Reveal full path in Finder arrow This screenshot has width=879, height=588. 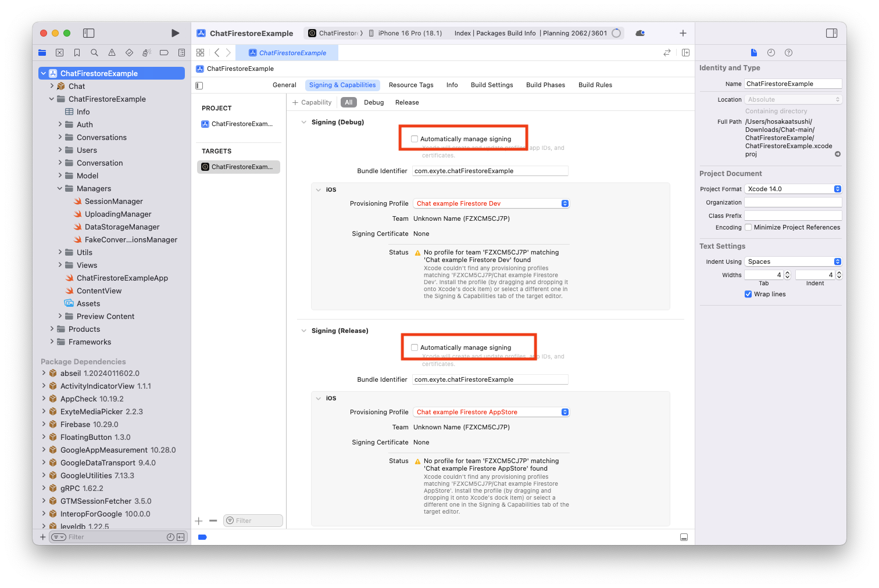[838, 155]
